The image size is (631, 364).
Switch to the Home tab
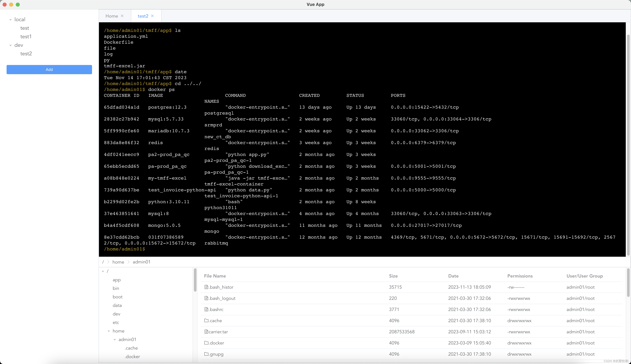pos(112,16)
